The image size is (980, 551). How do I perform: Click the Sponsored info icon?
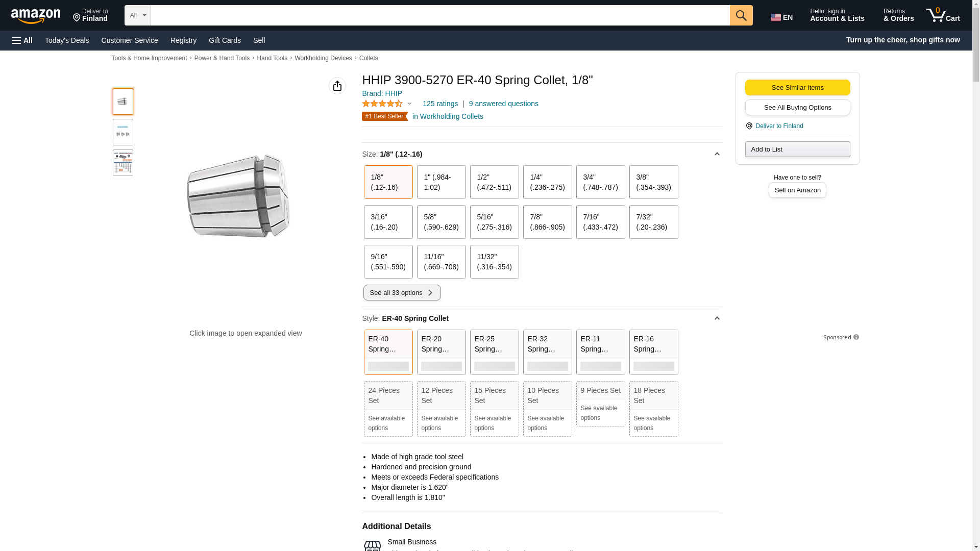tap(856, 337)
